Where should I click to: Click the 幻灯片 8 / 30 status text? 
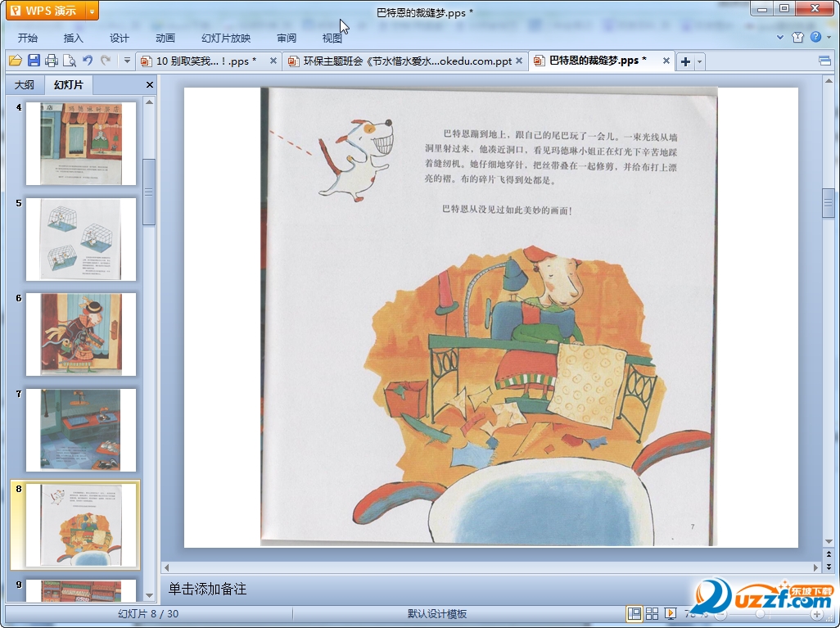coord(148,613)
